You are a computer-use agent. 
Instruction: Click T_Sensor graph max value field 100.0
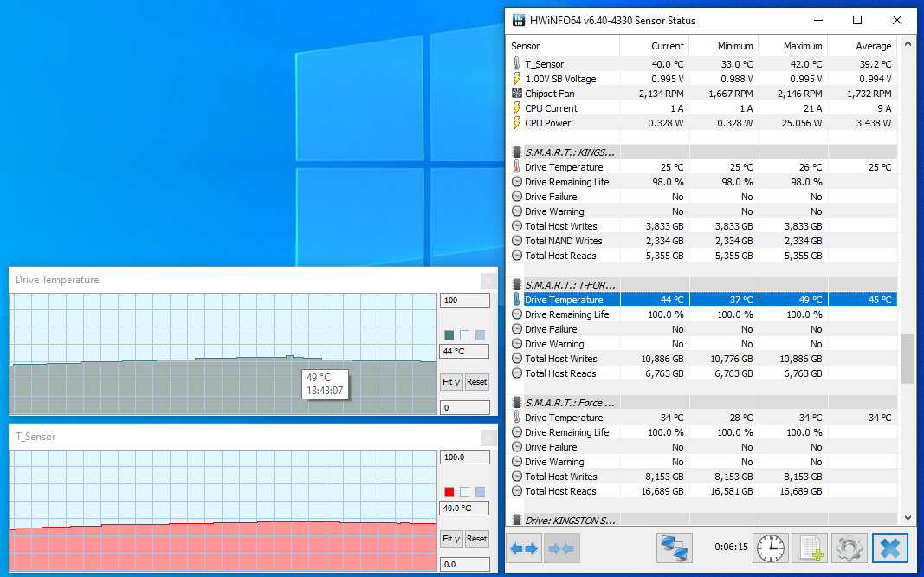pos(464,457)
